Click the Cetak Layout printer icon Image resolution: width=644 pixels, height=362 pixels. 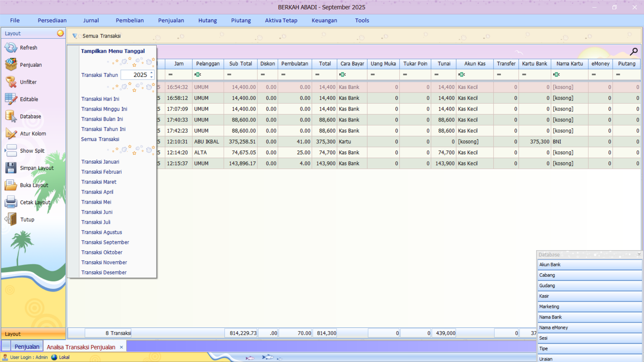(11, 202)
